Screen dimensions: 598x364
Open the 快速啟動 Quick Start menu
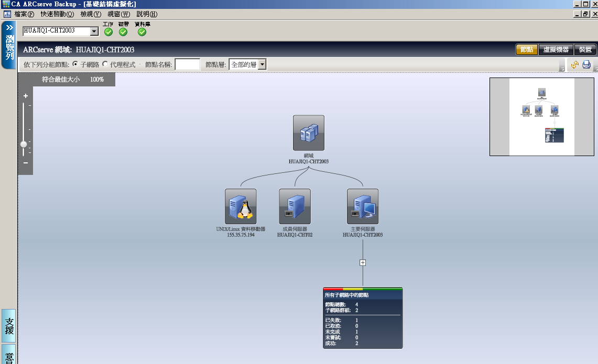(x=57, y=14)
